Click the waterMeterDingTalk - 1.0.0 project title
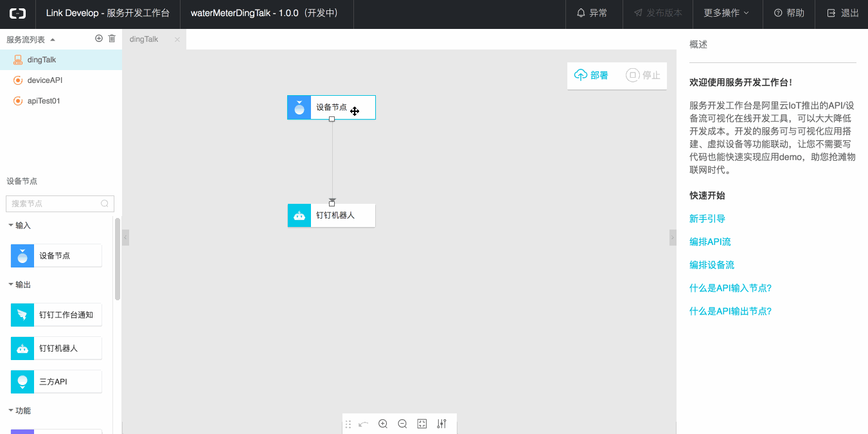This screenshot has width=868, height=434. tap(264, 13)
